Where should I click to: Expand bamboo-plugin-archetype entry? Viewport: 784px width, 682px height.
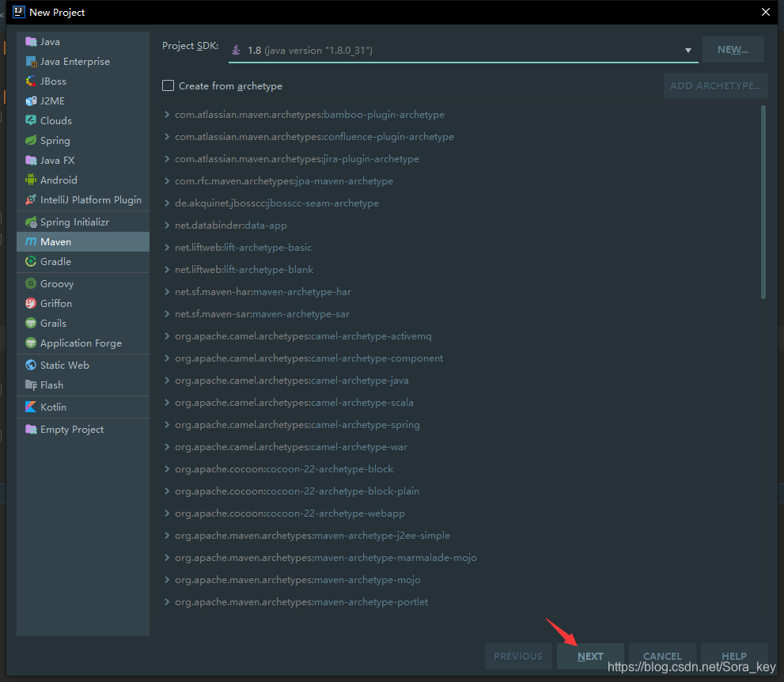(x=167, y=115)
